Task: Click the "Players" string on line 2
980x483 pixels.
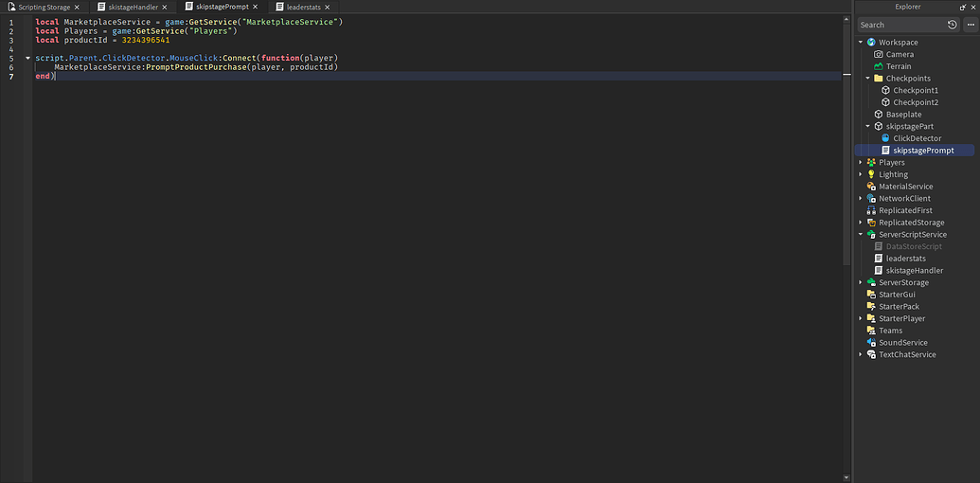Action: pos(210,31)
